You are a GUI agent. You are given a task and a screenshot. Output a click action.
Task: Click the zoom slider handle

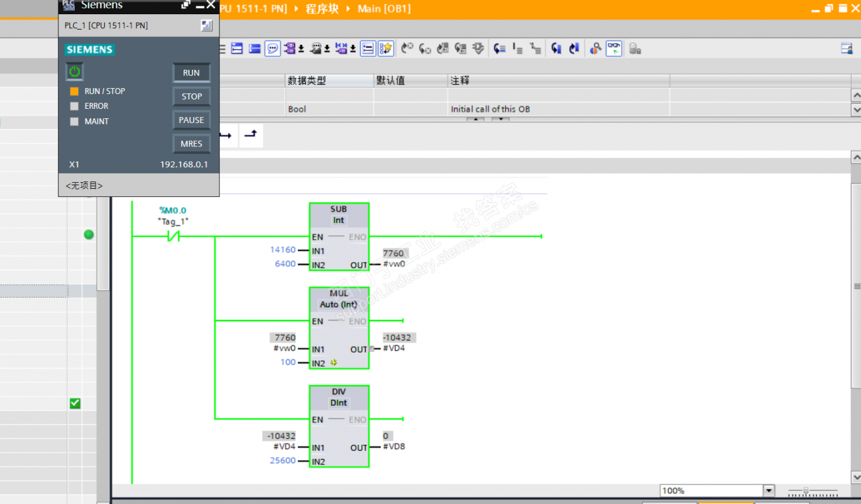pyautogui.click(x=806, y=491)
